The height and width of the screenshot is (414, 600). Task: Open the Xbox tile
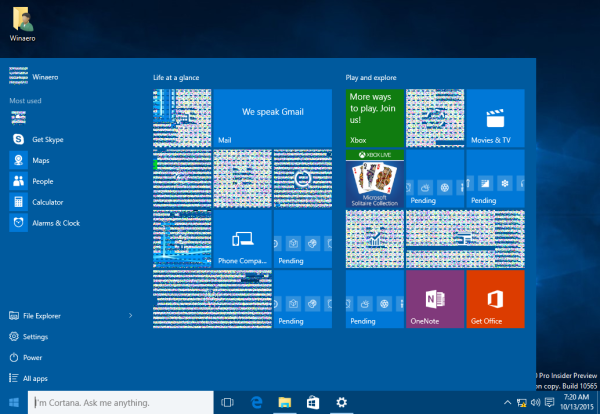tap(375, 118)
